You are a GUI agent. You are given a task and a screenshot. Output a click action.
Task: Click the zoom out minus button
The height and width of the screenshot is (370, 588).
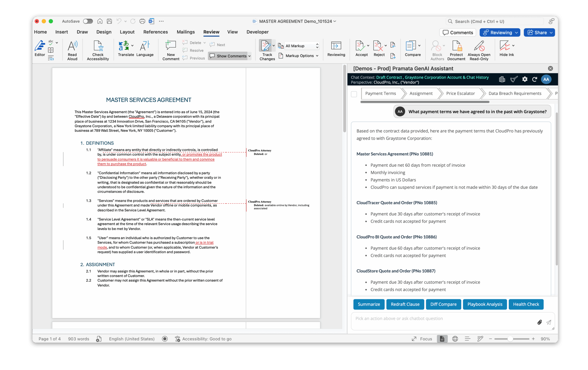pos(490,339)
